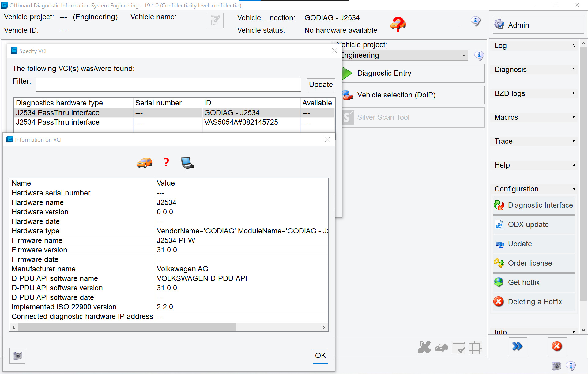Image resolution: width=588 pixels, height=374 pixels.
Task: Click the Vehicle selection (DoIP) cars icon
Action: [348, 95]
